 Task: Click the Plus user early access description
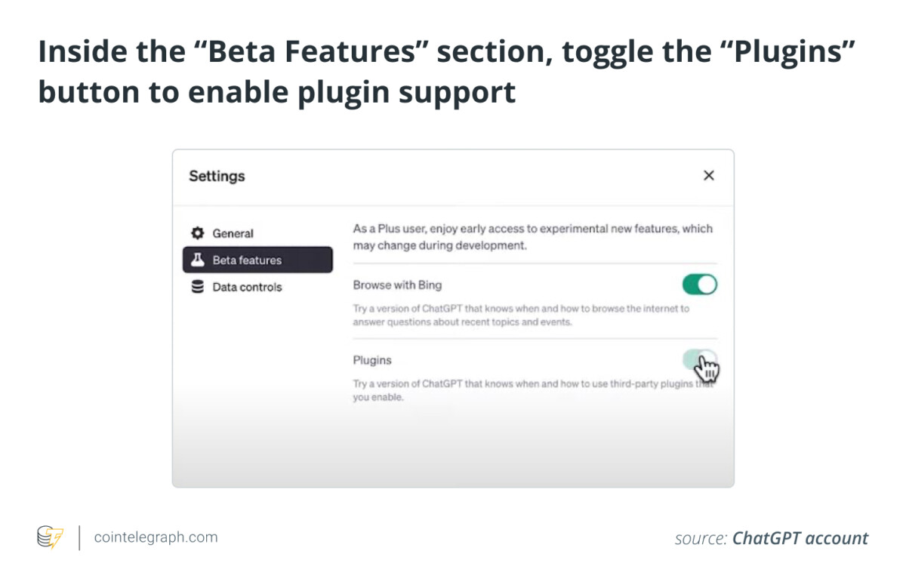point(533,237)
